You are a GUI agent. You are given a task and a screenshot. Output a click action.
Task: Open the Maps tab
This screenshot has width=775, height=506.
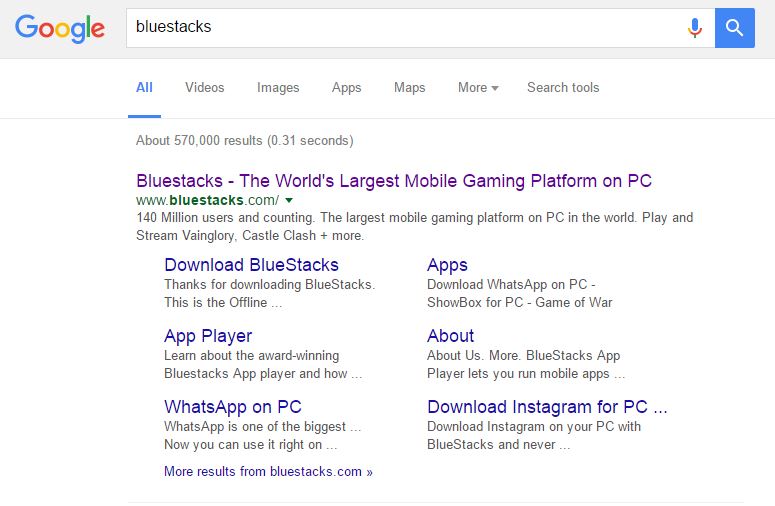[x=409, y=87]
